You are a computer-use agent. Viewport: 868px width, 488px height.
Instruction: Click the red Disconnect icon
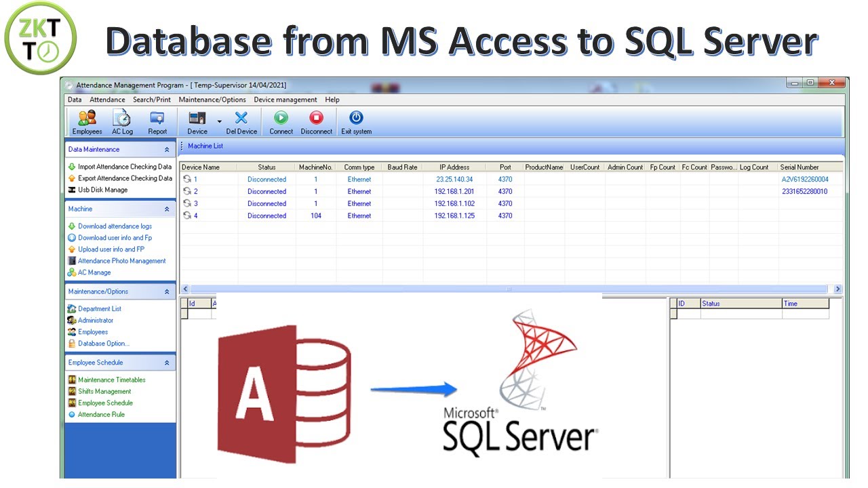(x=316, y=118)
